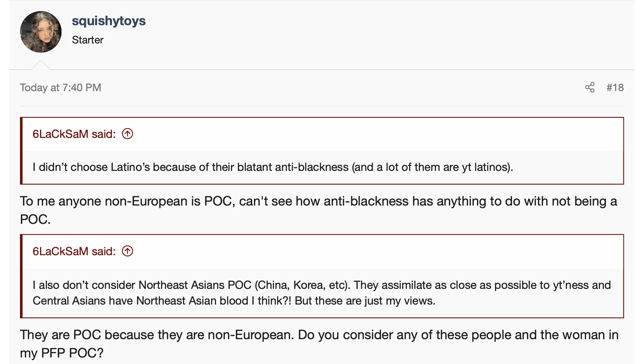Click the 'Today at 7:40 PM' timestamp

coord(60,88)
